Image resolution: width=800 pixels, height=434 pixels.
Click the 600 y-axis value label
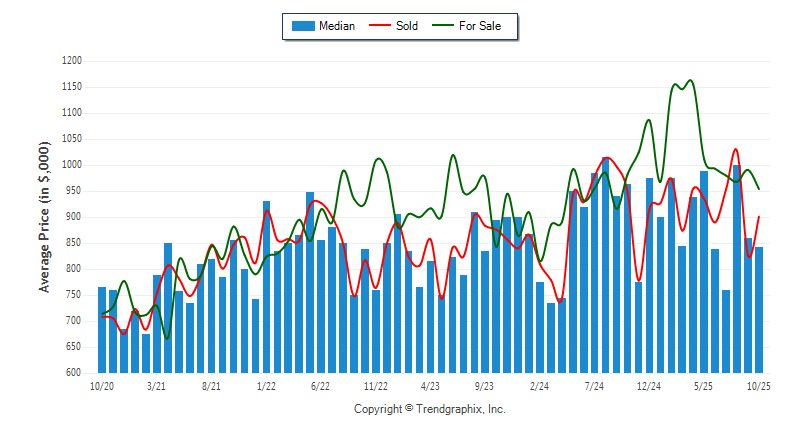tap(73, 373)
